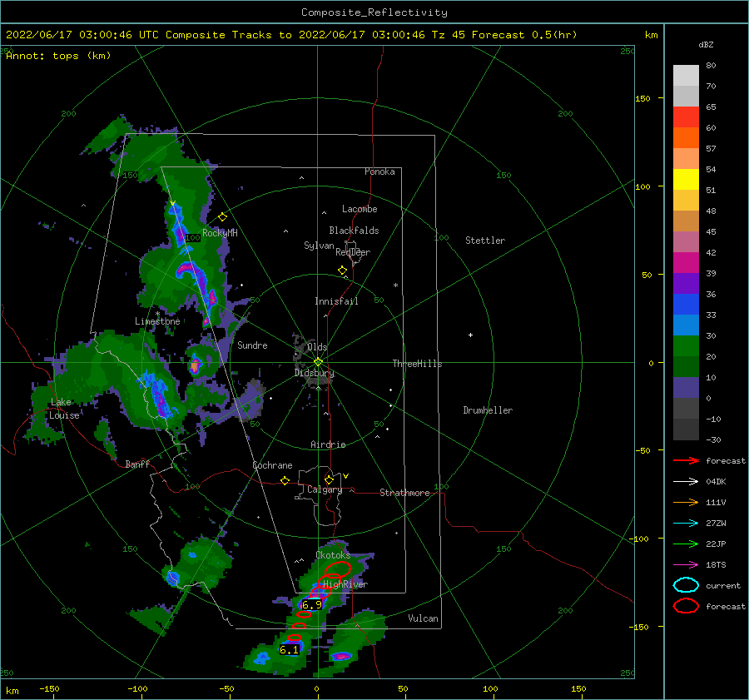Click the 'Strathmore' city label
This screenshot has height=700, width=749.
point(404,493)
